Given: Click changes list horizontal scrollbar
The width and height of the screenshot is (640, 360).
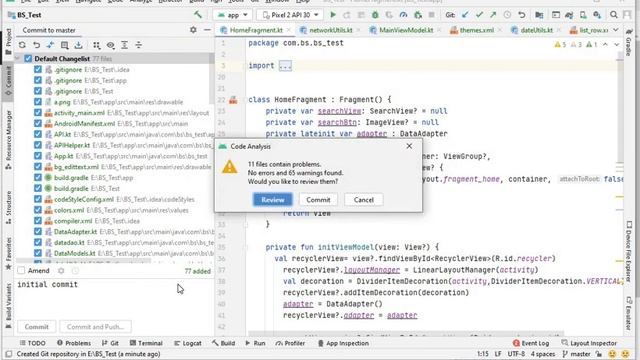Looking at the screenshot, I should (84, 261).
